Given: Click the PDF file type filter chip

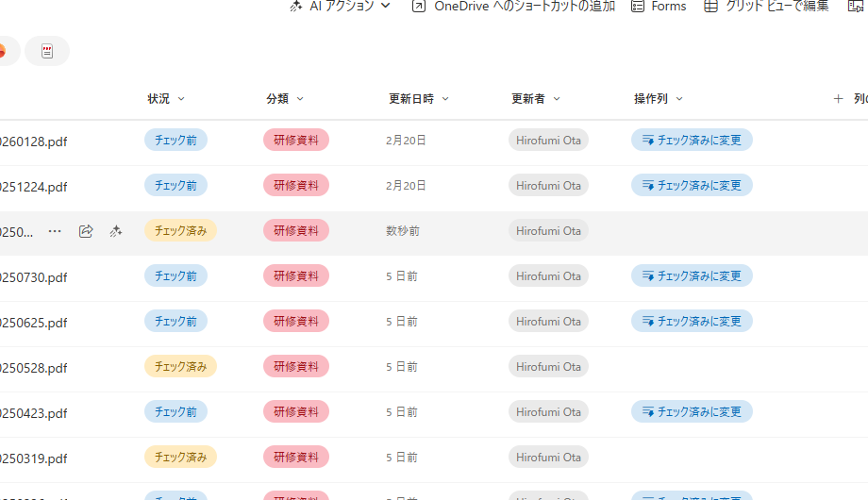Looking at the screenshot, I should (x=47, y=51).
